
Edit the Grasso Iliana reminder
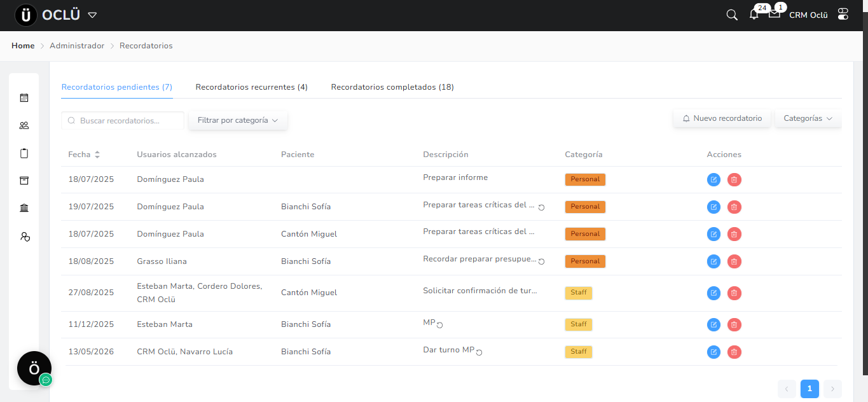[x=714, y=262]
